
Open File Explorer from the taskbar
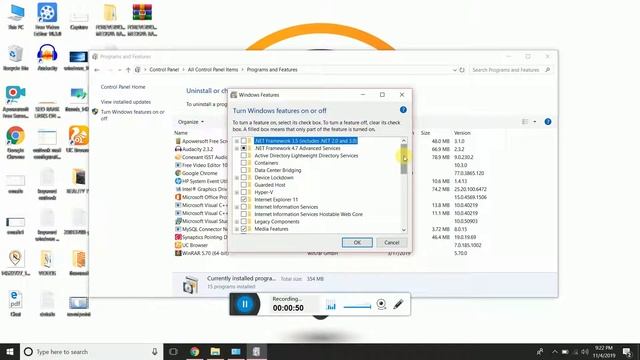coord(215,351)
